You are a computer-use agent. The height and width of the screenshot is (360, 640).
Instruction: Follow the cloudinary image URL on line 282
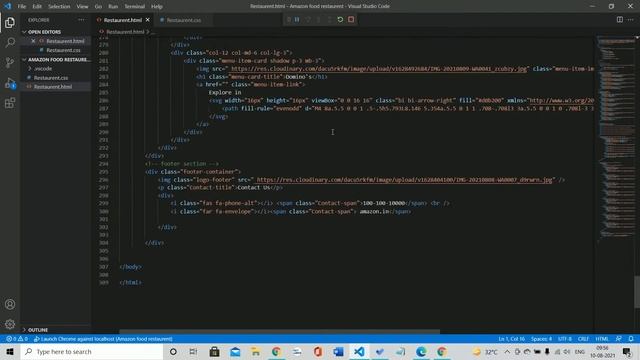click(x=379, y=69)
